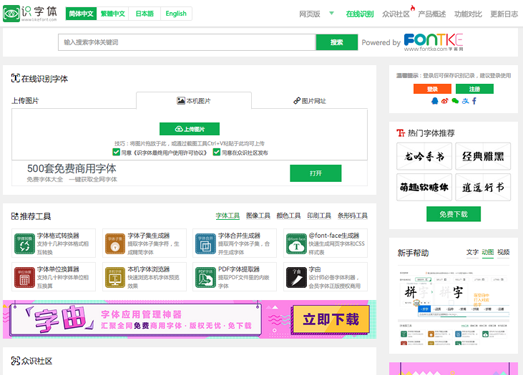Open the 字体合并生成器 blue icon

point(205,244)
